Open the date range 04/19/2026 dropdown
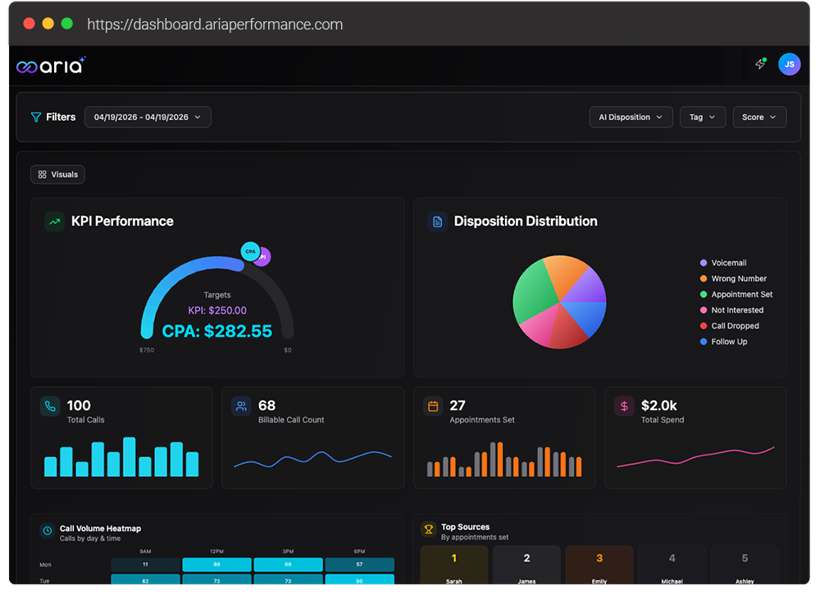 click(x=147, y=117)
